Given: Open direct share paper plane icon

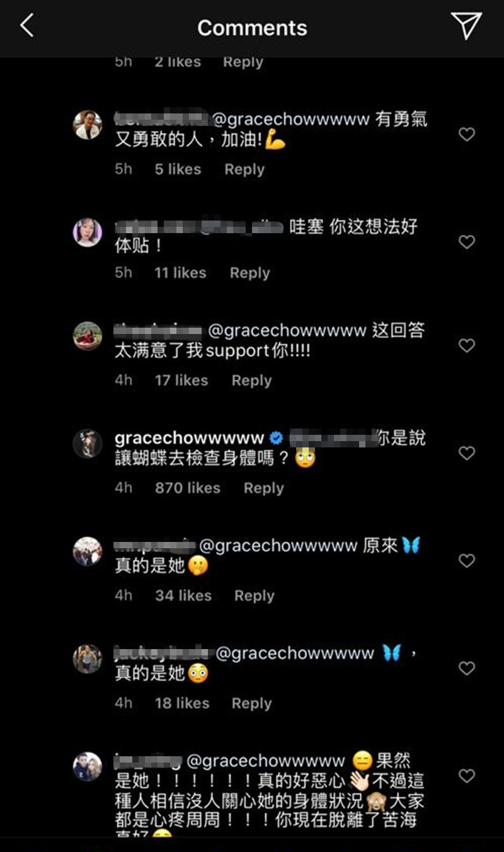Looking at the screenshot, I should point(466,26).
